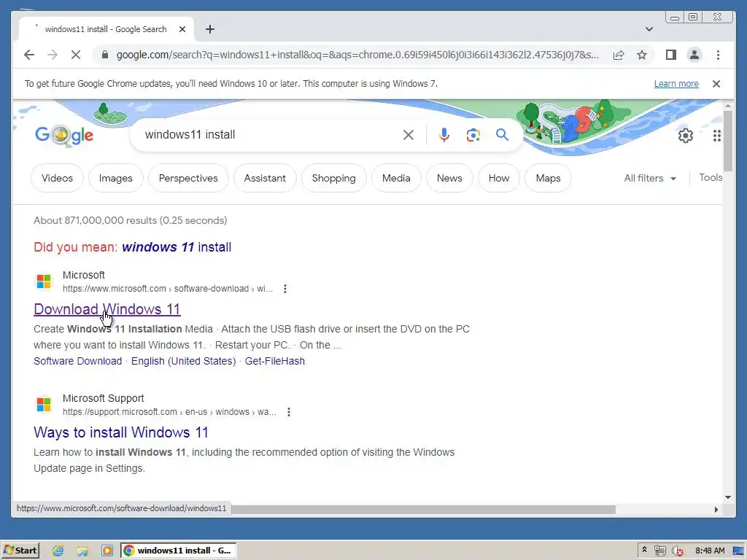Stop loading the page with the X button

76,55
